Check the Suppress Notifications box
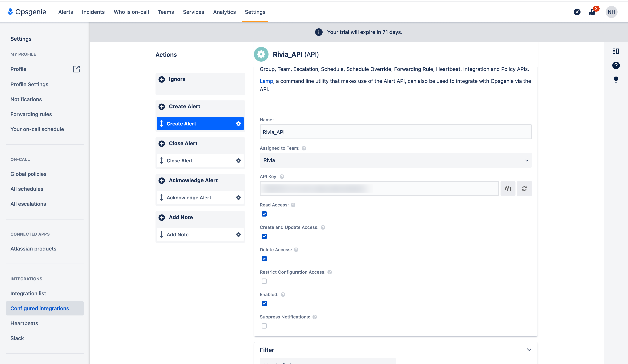This screenshot has width=628, height=364. [264, 326]
